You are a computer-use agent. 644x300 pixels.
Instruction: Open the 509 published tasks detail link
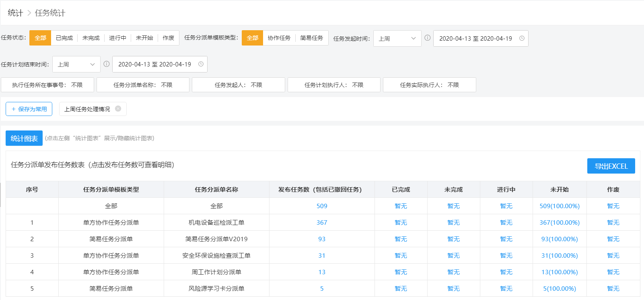coord(322,206)
